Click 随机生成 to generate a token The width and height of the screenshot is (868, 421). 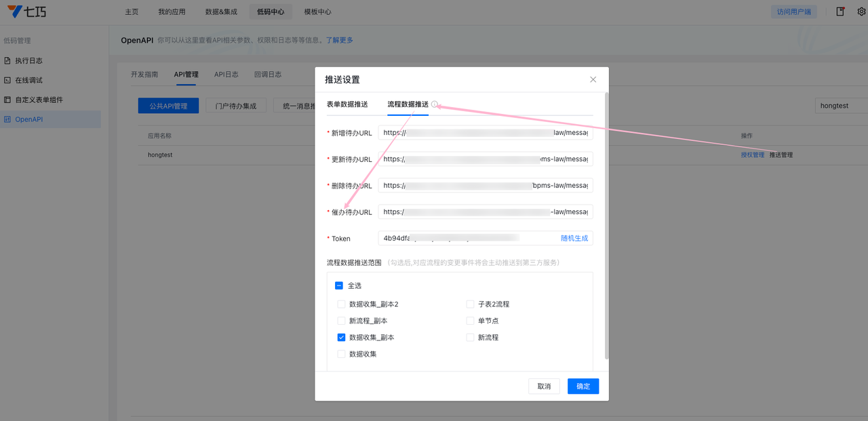click(574, 239)
